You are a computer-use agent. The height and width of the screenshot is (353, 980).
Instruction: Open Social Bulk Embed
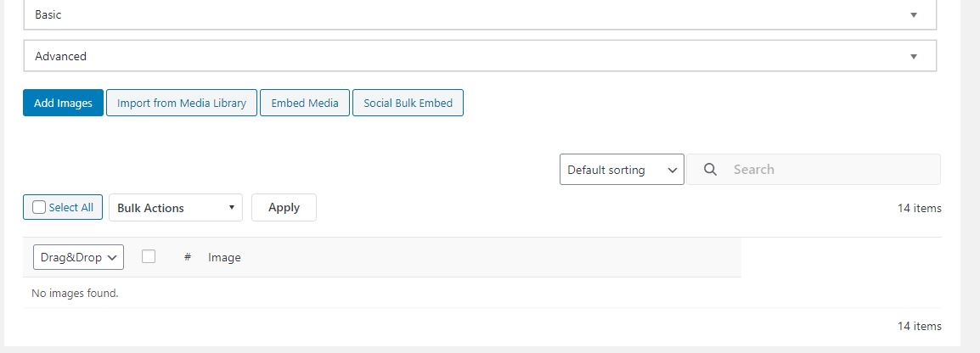click(408, 103)
